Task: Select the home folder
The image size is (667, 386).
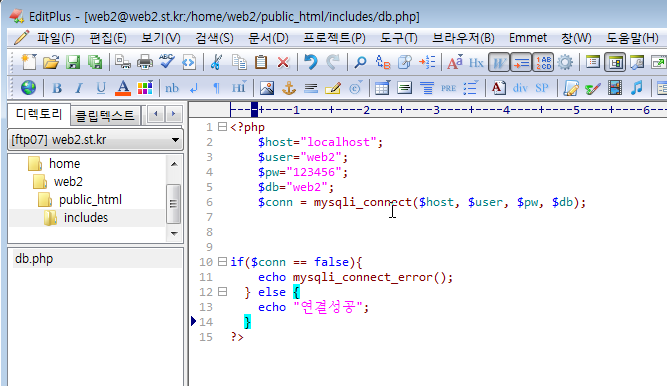Action: [x=64, y=163]
